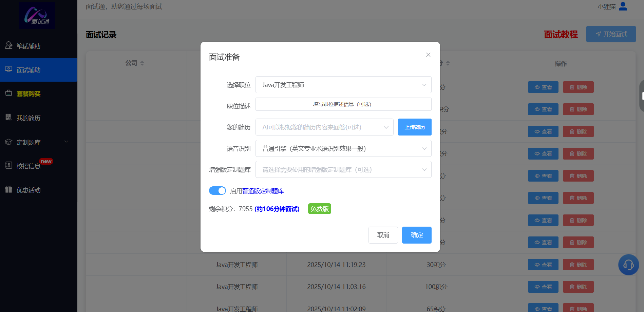Click the 上传简历 button
The width and height of the screenshot is (644, 312).
(x=415, y=127)
